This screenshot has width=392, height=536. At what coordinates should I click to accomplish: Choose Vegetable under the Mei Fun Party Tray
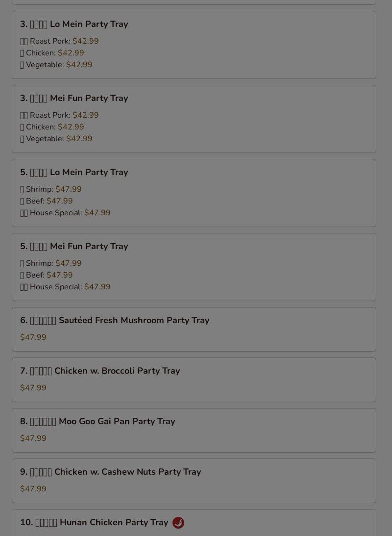point(56,139)
